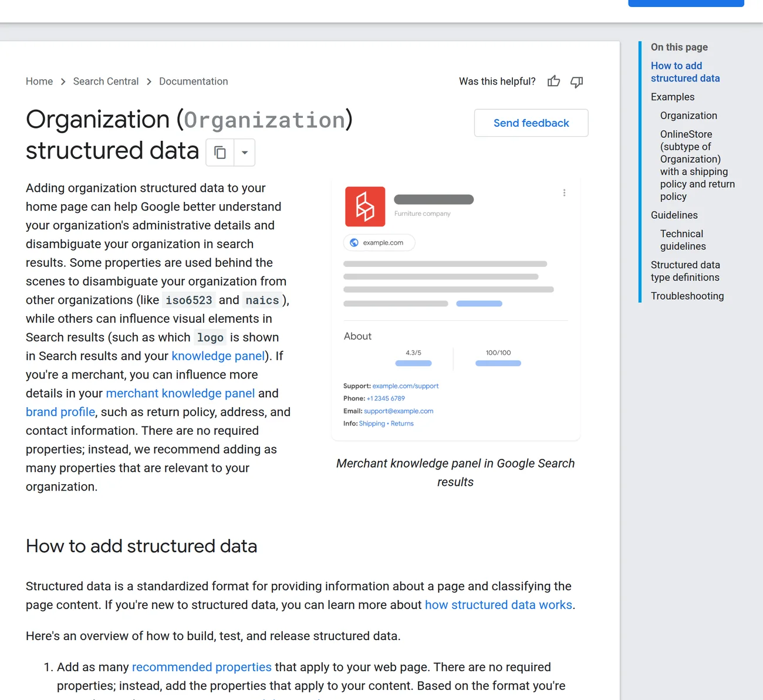
Task: Click the Merchant knowledge panel image caption
Action: (455, 473)
